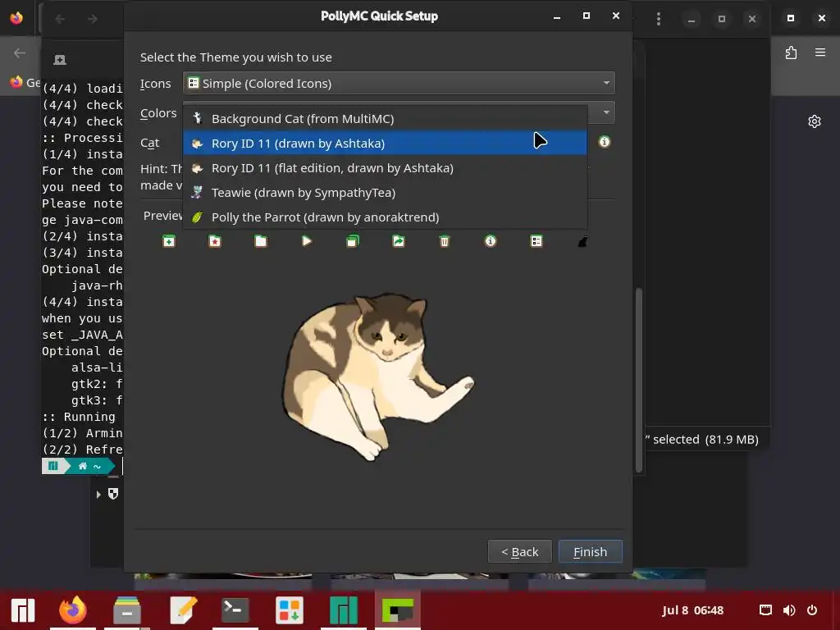Click the add instance preview icon

(169, 241)
